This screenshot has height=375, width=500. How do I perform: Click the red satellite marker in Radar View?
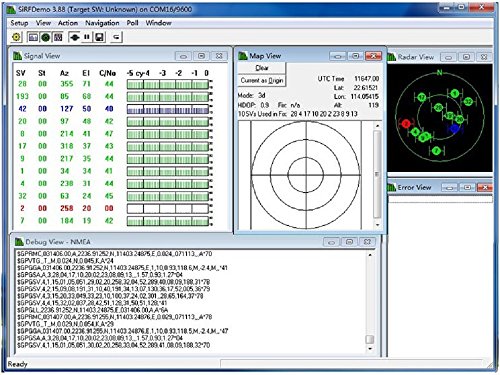click(x=406, y=124)
